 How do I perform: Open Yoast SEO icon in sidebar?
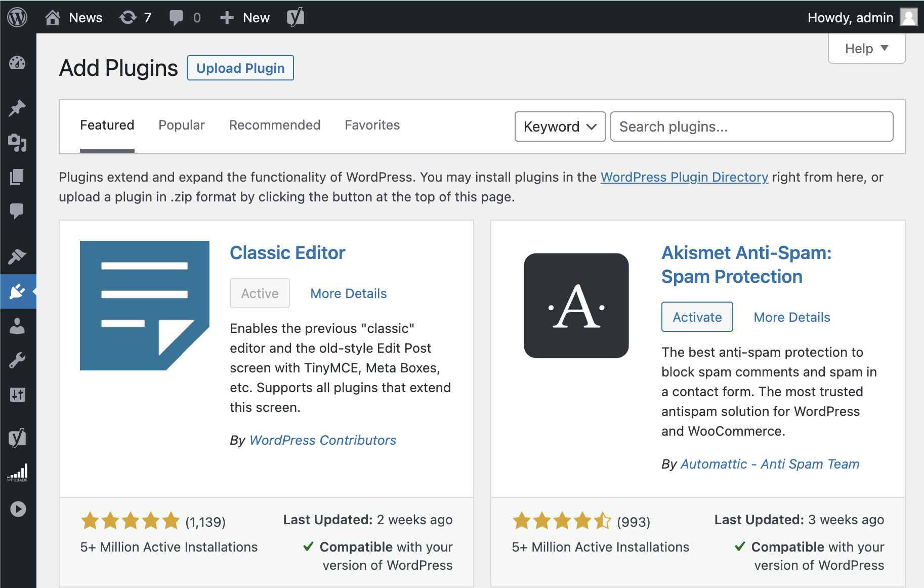(17, 438)
